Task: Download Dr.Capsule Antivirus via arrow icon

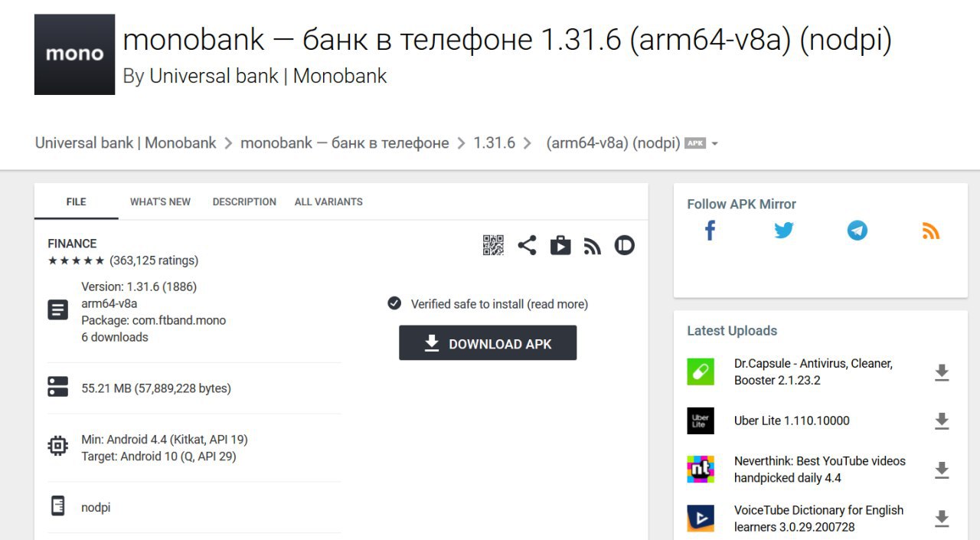Action: (x=942, y=373)
